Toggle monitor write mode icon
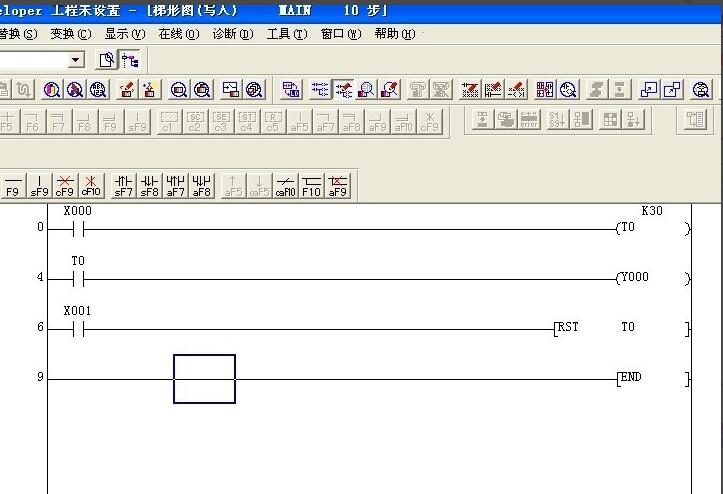This screenshot has width=723, height=494. pyautogui.click(x=390, y=89)
